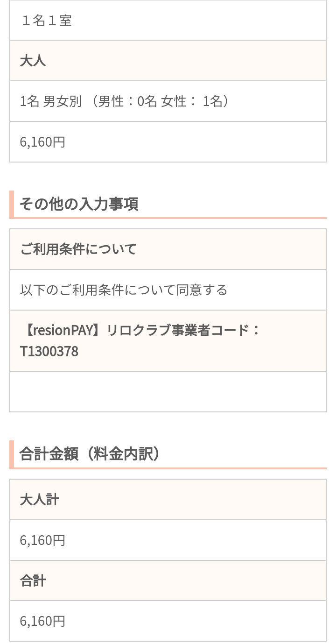
Task: Tap 「以下のご利用条件について同意する」 text
Action: point(124,290)
